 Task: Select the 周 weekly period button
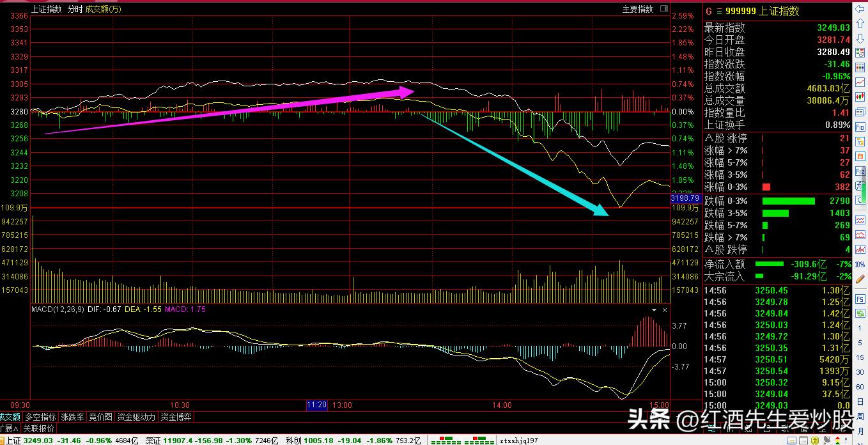tap(859, 416)
